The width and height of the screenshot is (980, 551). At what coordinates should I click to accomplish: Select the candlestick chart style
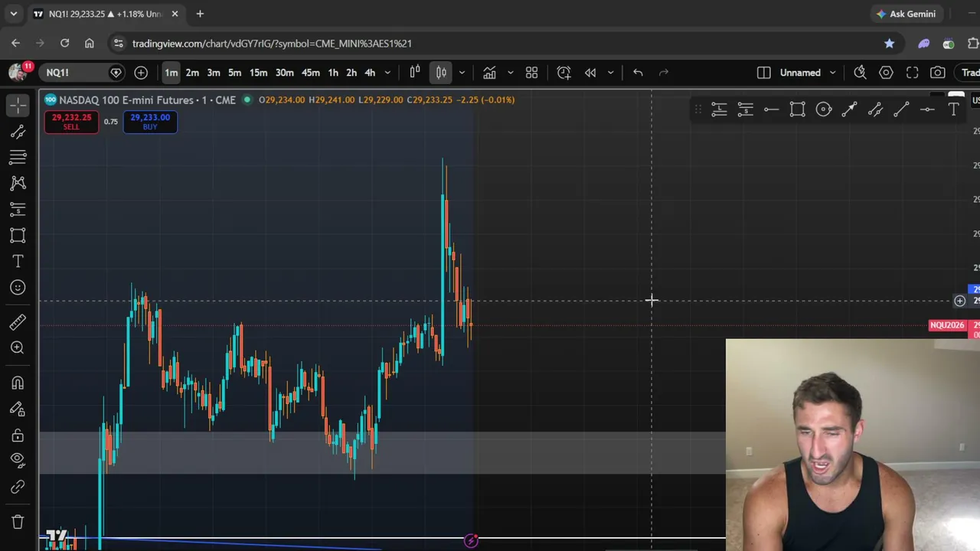click(x=442, y=73)
